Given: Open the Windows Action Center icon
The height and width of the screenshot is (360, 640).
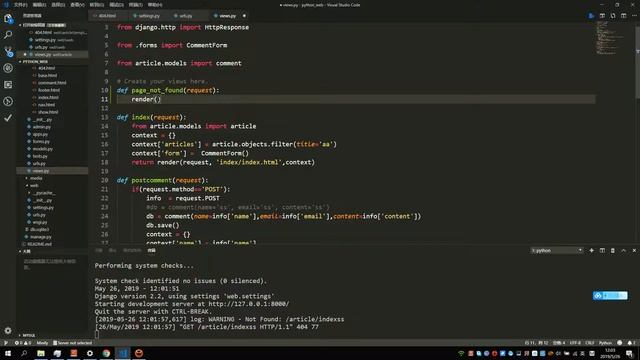Looking at the screenshot, I should coord(630,353).
